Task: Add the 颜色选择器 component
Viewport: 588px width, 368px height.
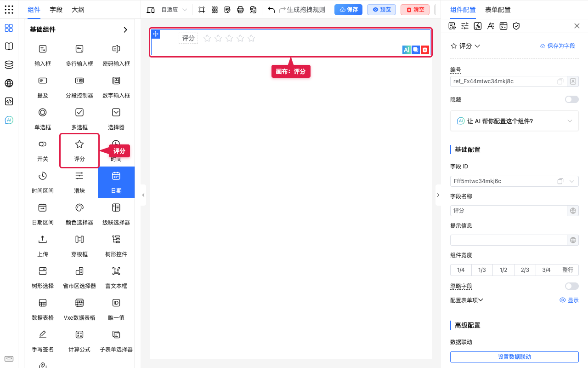Action: pyautogui.click(x=79, y=214)
